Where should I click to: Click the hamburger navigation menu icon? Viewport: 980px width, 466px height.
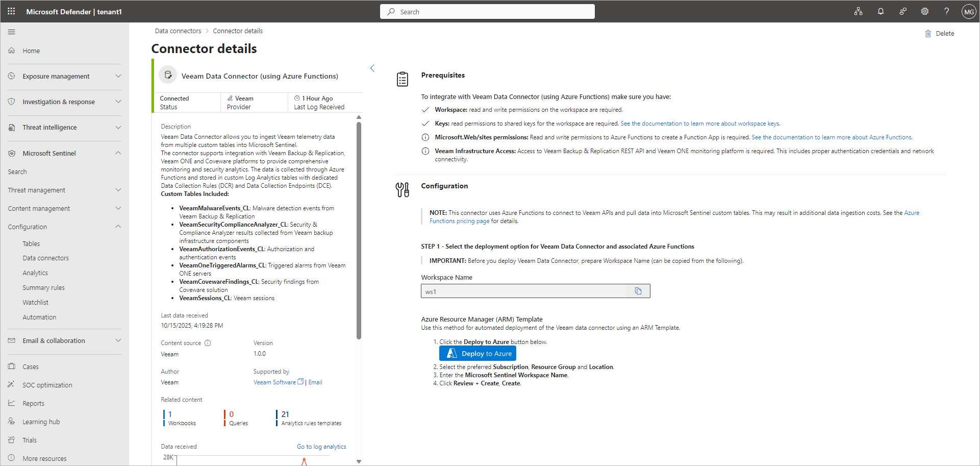click(11, 32)
